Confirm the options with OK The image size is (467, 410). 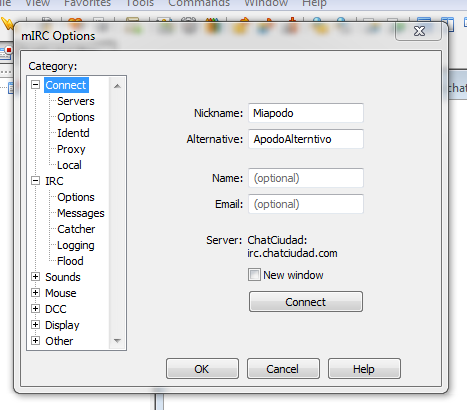click(x=202, y=369)
